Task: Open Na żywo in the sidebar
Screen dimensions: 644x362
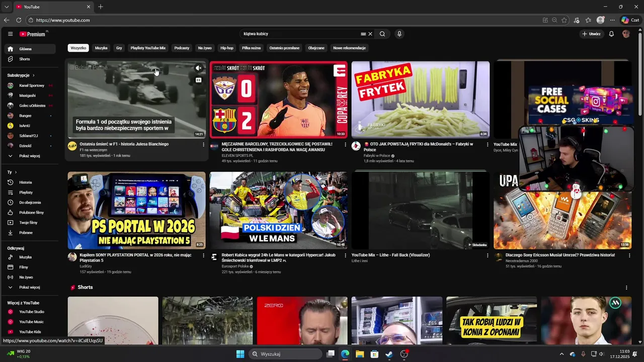Action: (31, 277)
